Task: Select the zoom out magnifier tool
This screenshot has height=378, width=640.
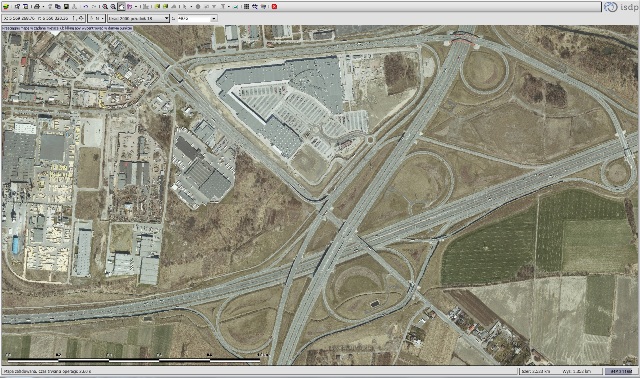Action: point(113,7)
